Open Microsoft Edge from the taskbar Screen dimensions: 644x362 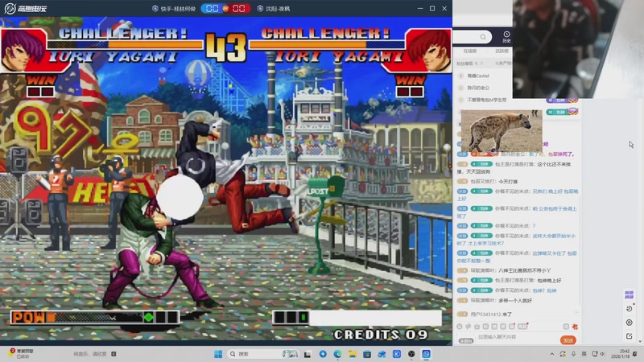click(x=337, y=354)
